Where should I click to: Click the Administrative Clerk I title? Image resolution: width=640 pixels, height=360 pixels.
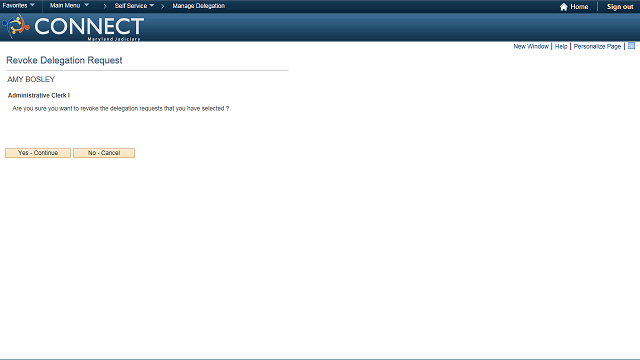point(39,96)
